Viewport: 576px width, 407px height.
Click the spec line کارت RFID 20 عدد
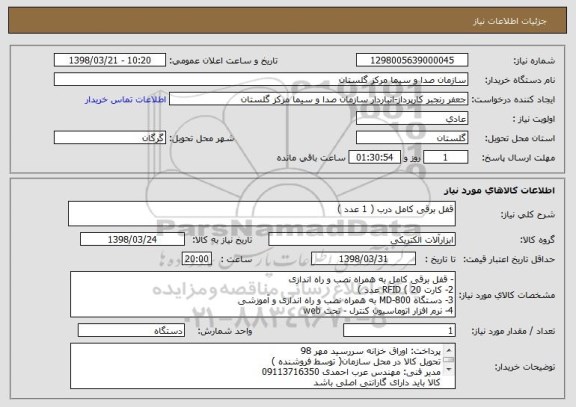pyautogui.click(x=405, y=289)
